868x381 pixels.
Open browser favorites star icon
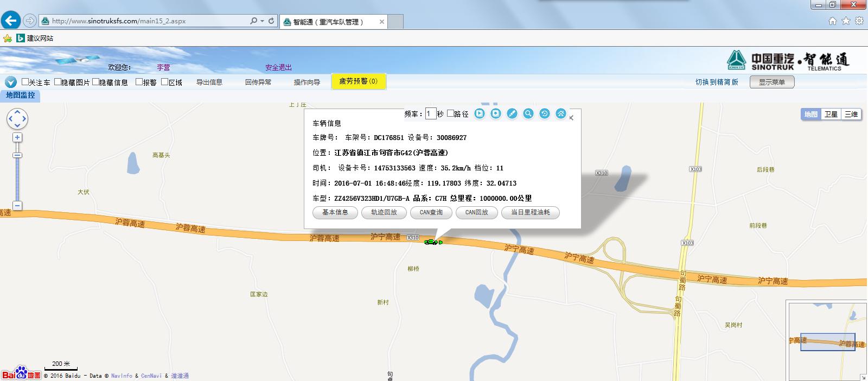pyautogui.click(x=846, y=21)
